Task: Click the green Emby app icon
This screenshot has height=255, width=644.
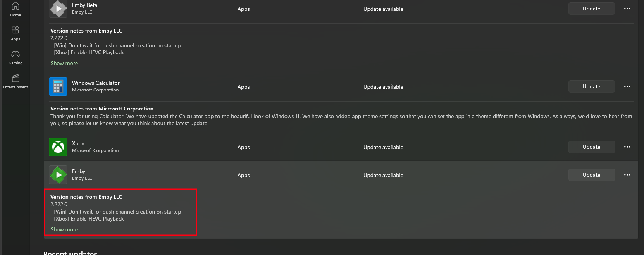Action: click(58, 175)
